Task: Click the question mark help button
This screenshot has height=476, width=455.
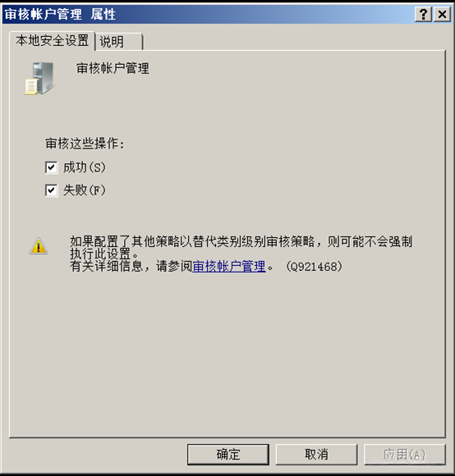Action: (x=423, y=14)
